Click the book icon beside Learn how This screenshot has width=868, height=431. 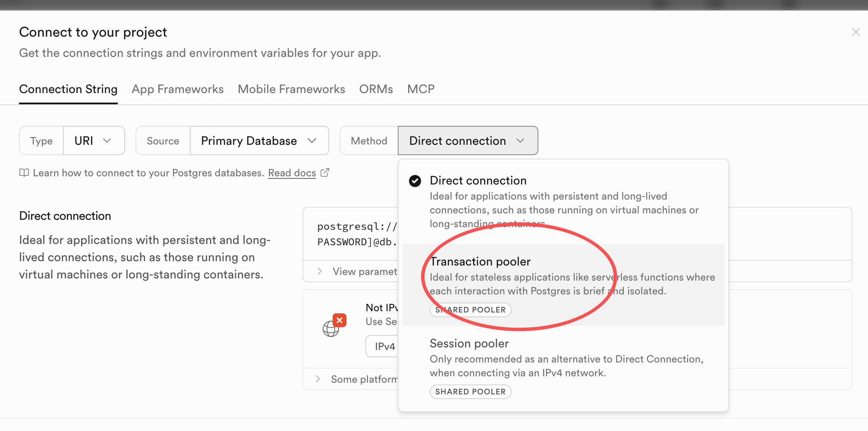pyautogui.click(x=24, y=173)
